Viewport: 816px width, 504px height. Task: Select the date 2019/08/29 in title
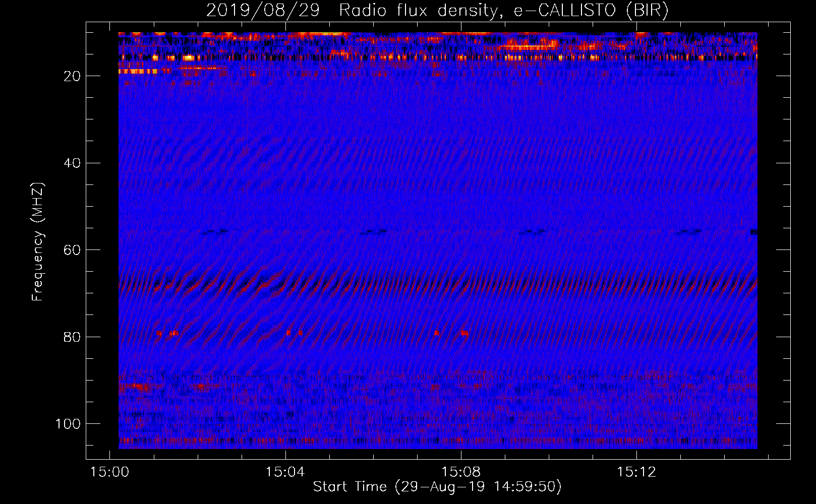pyautogui.click(x=263, y=11)
